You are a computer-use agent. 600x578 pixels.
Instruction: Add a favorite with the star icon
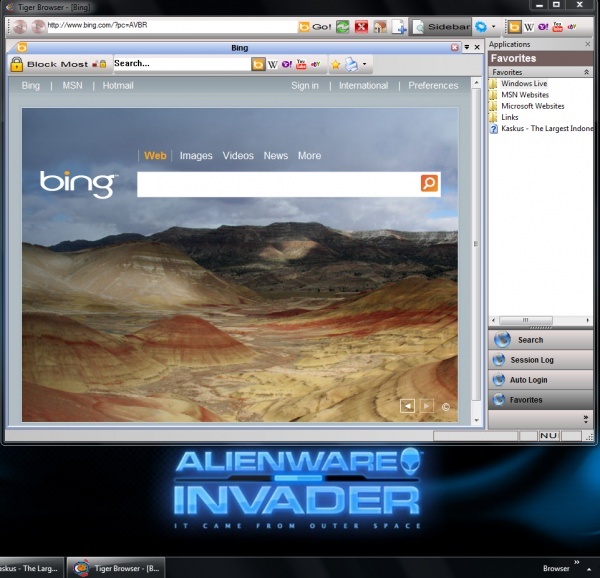(x=336, y=65)
